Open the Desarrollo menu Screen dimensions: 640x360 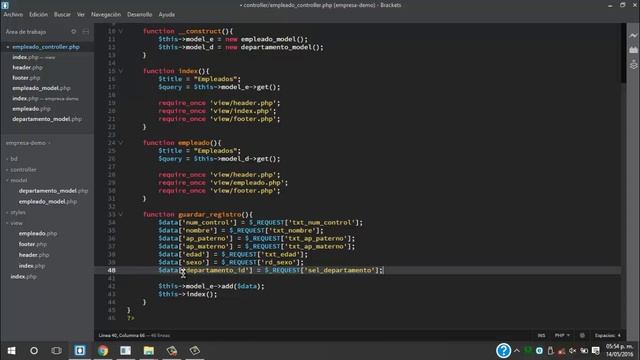140,14
